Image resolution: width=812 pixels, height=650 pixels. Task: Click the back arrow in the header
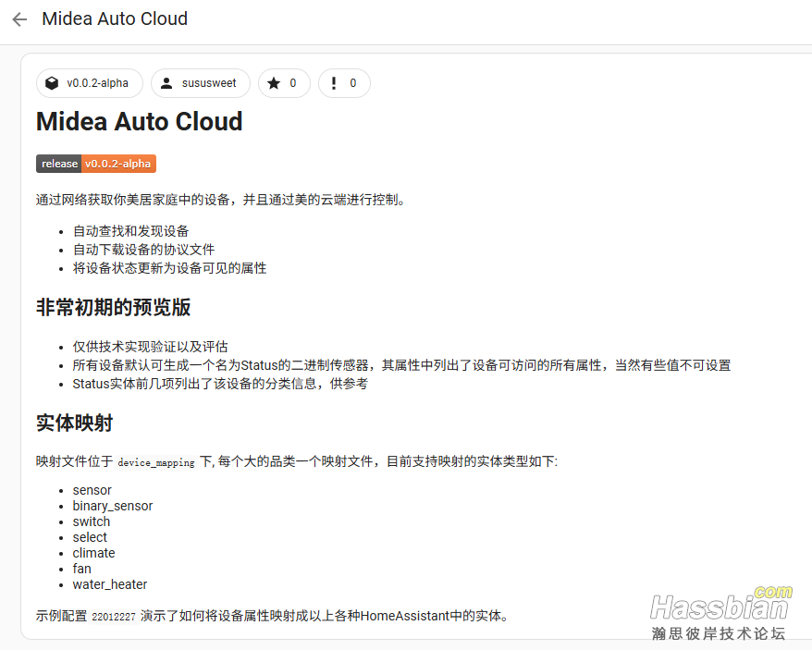point(19,19)
